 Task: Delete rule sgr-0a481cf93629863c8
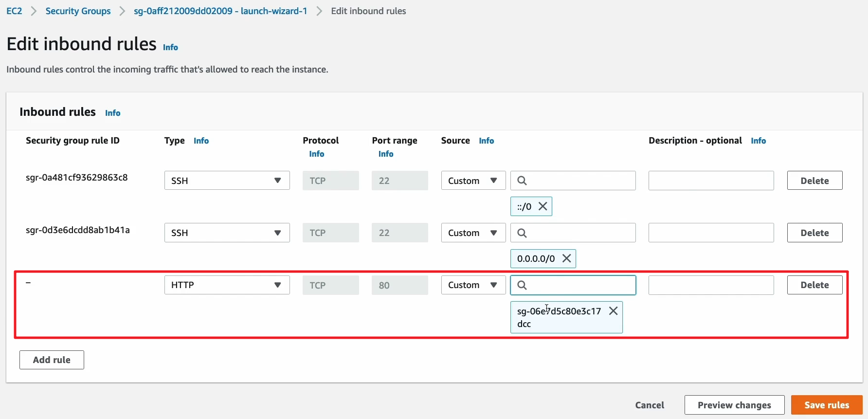[814, 181]
